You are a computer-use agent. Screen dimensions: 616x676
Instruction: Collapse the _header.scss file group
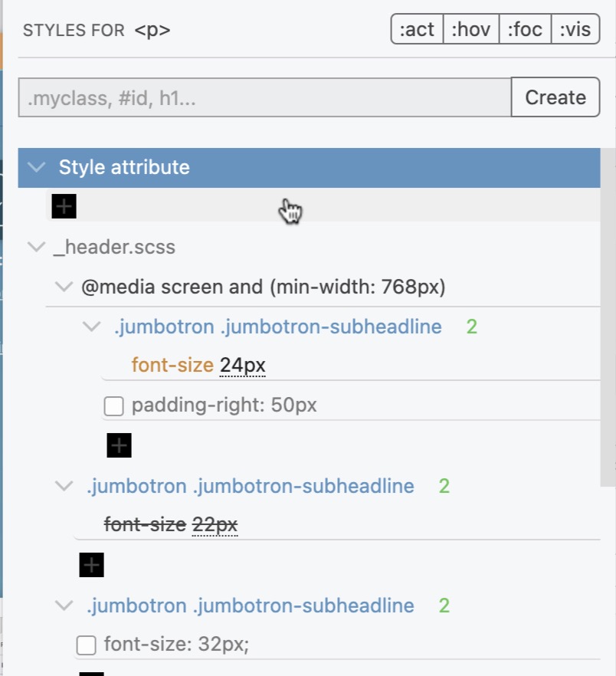point(36,247)
